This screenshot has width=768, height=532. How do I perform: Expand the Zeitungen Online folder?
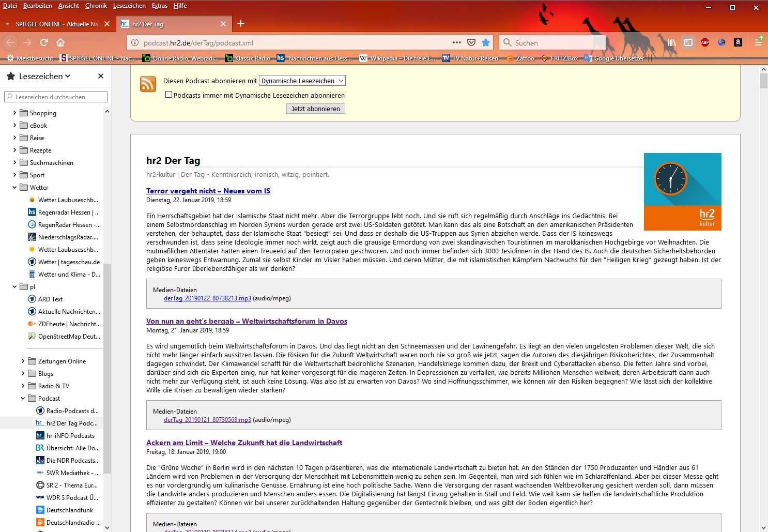point(23,361)
